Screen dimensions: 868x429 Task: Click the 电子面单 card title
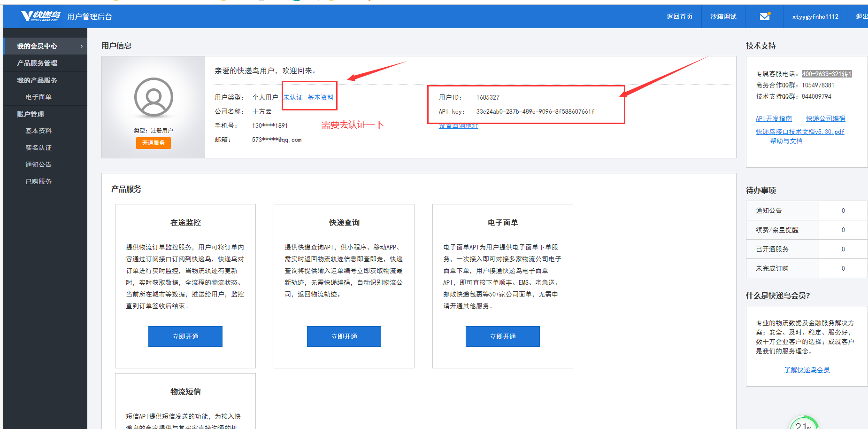pyautogui.click(x=503, y=222)
